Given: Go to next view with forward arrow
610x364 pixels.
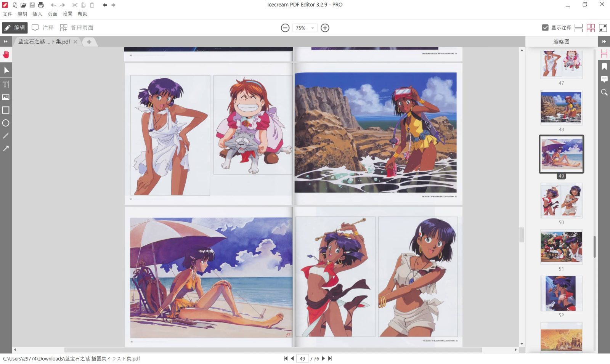Looking at the screenshot, I should point(113,5).
